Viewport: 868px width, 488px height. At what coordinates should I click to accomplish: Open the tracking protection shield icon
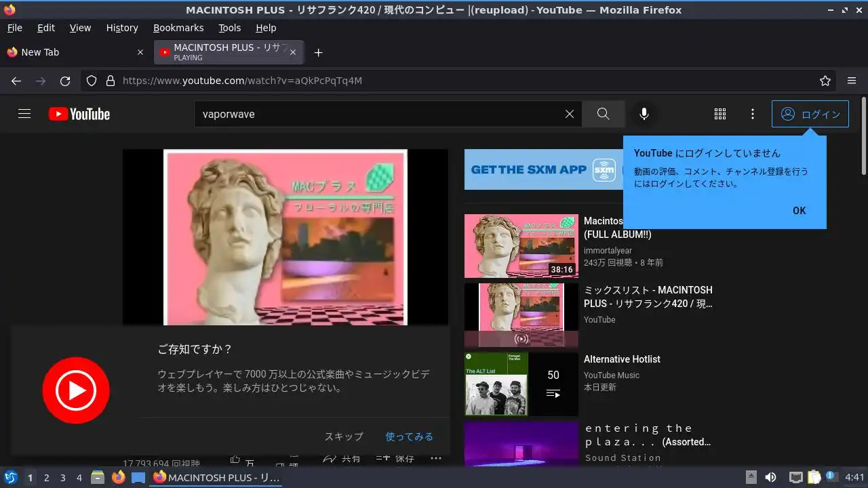[92, 81]
